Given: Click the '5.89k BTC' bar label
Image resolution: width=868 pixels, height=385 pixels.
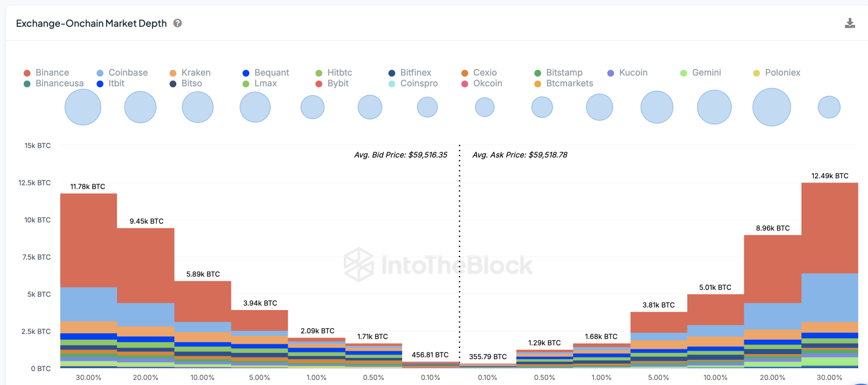Looking at the screenshot, I should coord(203,274).
